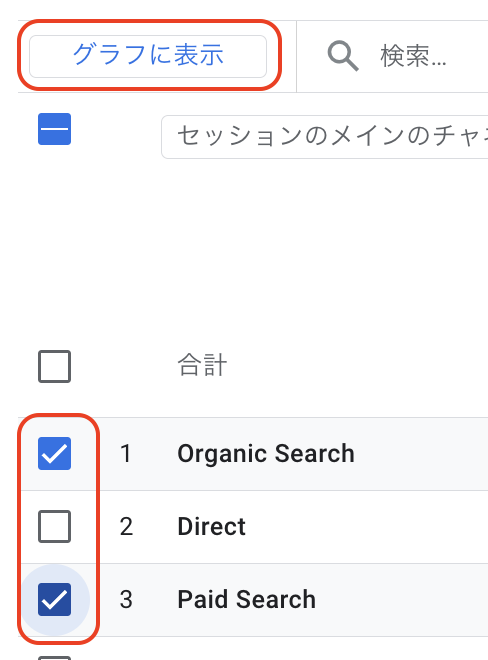Click the Organic Search channel name
488x660 pixels.
(x=266, y=454)
